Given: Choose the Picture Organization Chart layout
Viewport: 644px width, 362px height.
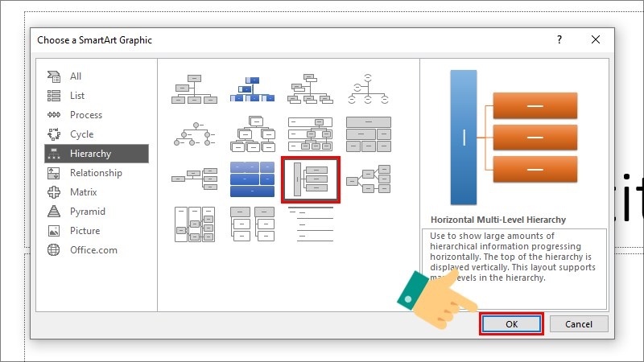Looking at the screenshot, I should (252, 89).
